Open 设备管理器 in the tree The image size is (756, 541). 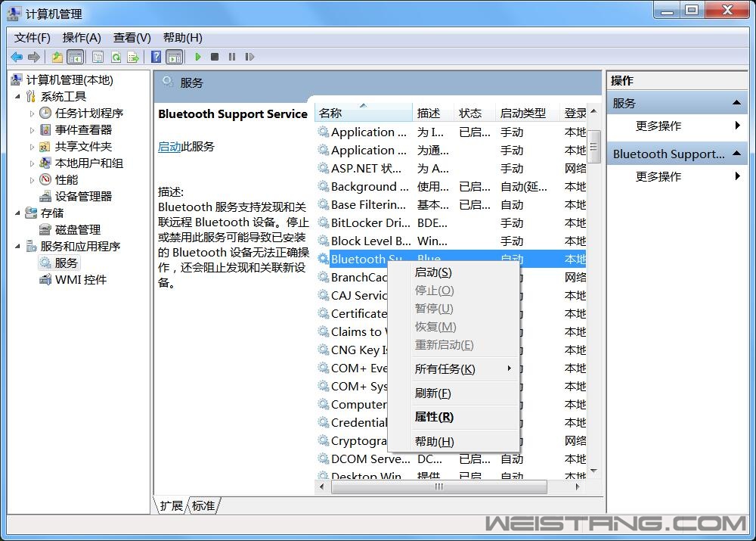coord(83,197)
